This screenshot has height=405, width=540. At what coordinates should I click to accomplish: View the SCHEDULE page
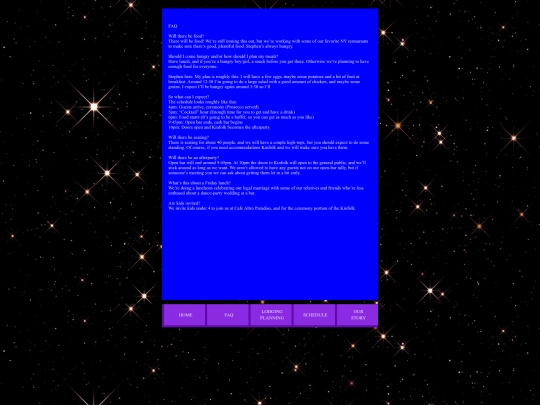(x=314, y=314)
